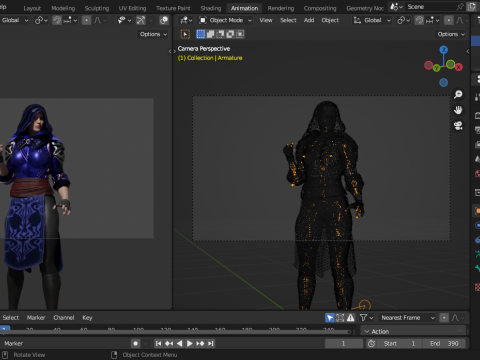Collapse the Action panel
This screenshot has width=480, height=360.
367,331
